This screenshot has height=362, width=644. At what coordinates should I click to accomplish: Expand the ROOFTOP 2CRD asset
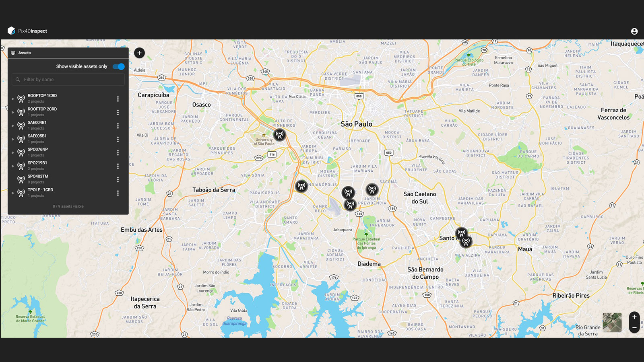pos(13,112)
